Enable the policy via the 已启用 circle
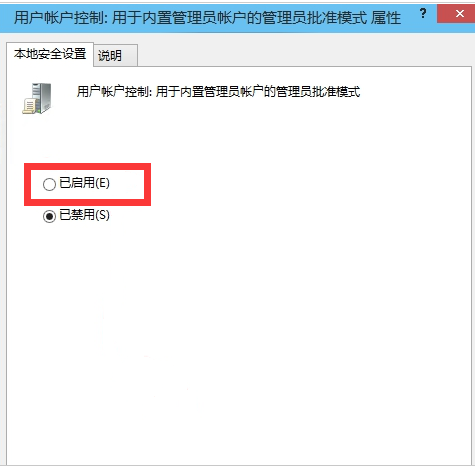475x466 pixels. tap(49, 184)
